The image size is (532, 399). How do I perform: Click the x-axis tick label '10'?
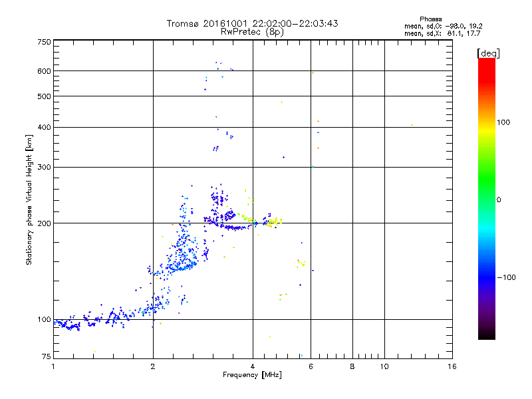click(x=384, y=366)
